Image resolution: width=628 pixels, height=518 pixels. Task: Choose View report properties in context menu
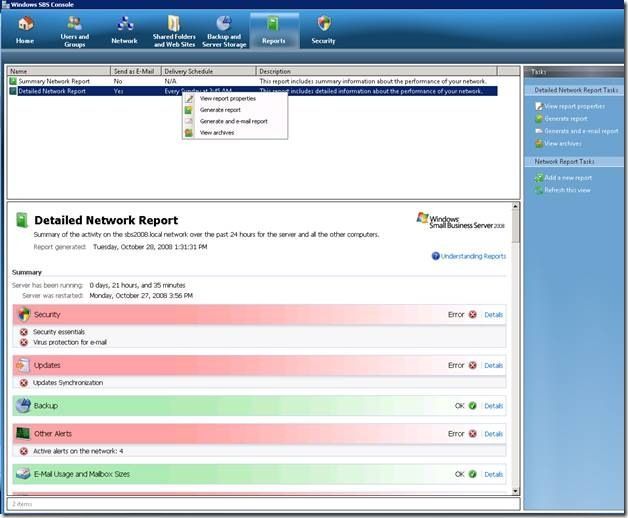227,99
